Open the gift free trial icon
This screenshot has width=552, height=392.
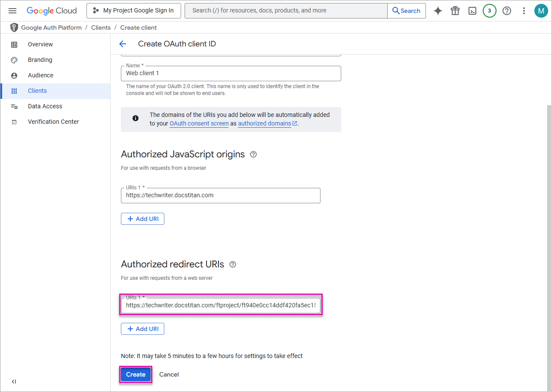click(455, 11)
